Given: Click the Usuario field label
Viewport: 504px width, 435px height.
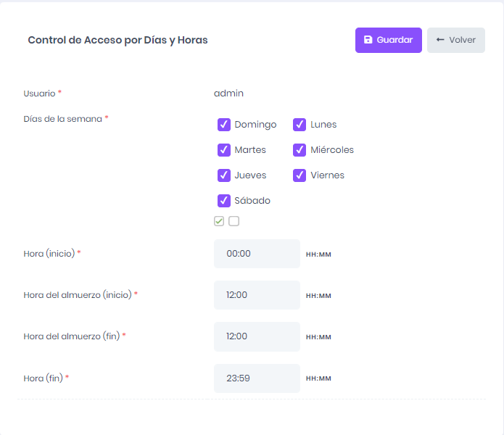Looking at the screenshot, I should coord(40,94).
